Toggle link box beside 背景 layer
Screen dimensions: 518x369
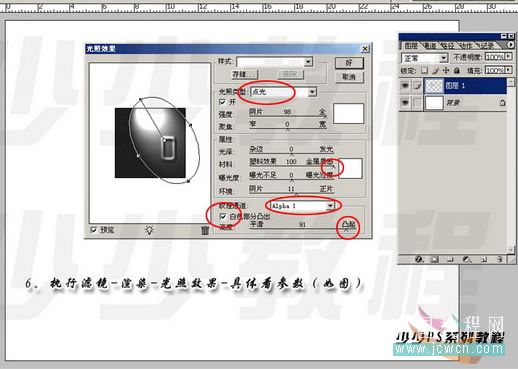[417, 103]
